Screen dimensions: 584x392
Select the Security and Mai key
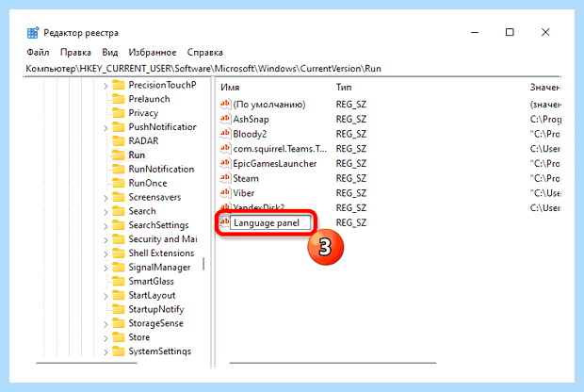[163, 239]
